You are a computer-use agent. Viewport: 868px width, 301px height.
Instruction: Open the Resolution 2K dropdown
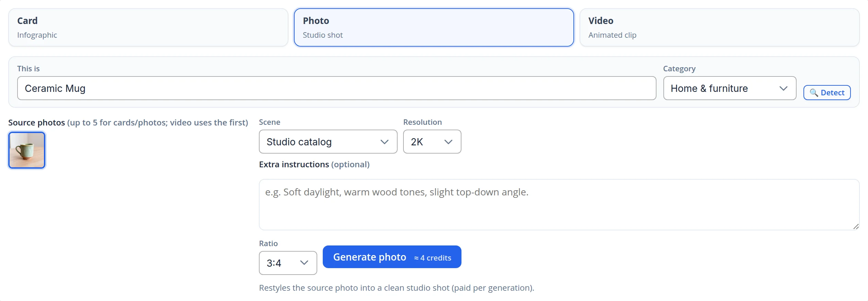pyautogui.click(x=432, y=142)
